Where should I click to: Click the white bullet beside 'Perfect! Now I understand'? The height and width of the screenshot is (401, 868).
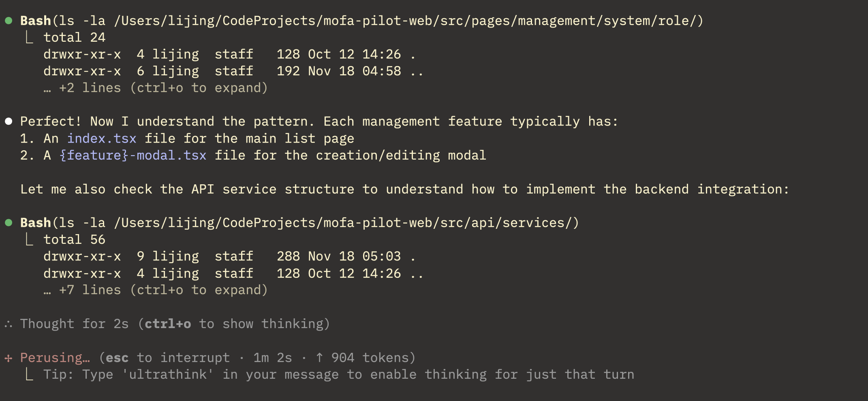(x=9, y=122)
